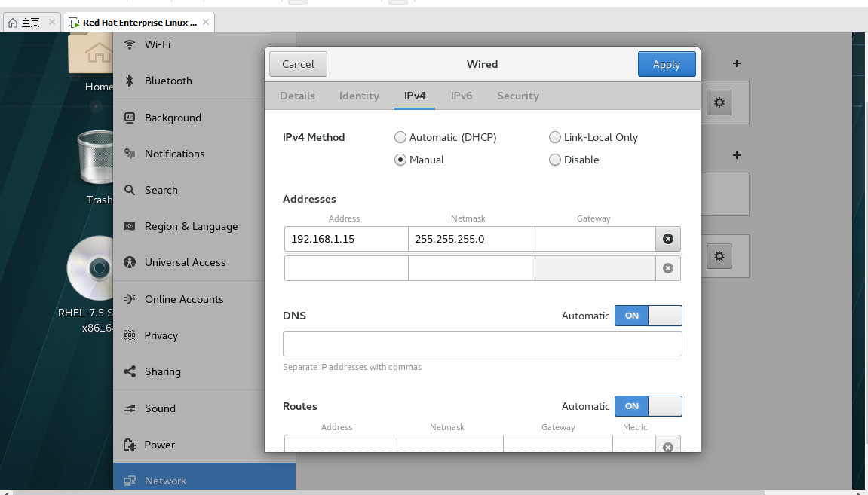
Task: Click the Privacy icon in sidebar
Action: coord(130,335)
